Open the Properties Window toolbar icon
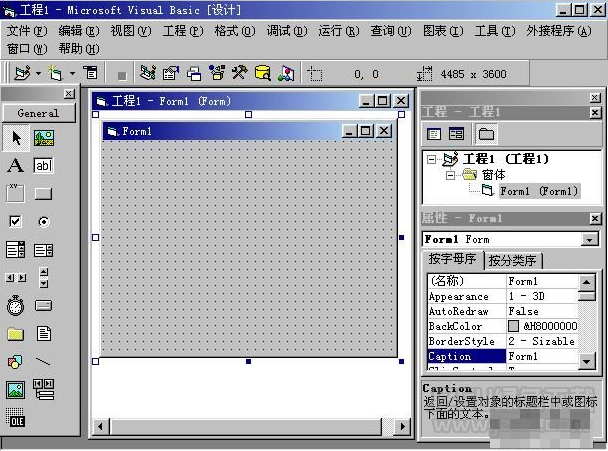The height and width of the screenshot is (451, 608). [171, 73]
